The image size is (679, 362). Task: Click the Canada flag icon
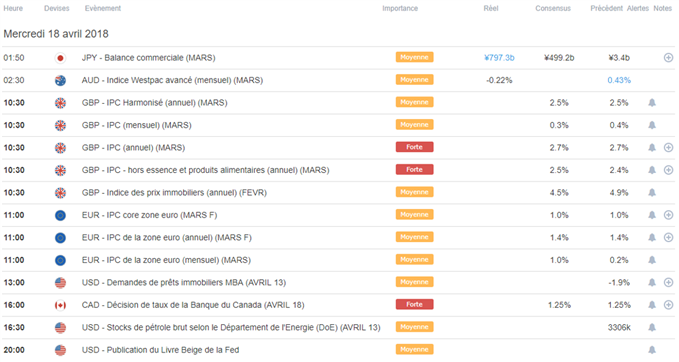pos(60,305)
